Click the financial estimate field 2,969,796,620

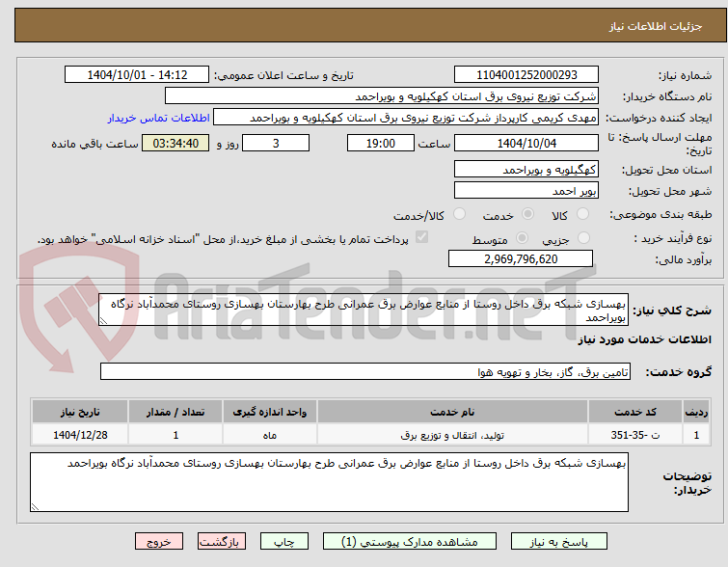pyautogui.click(x=521, y=258)
